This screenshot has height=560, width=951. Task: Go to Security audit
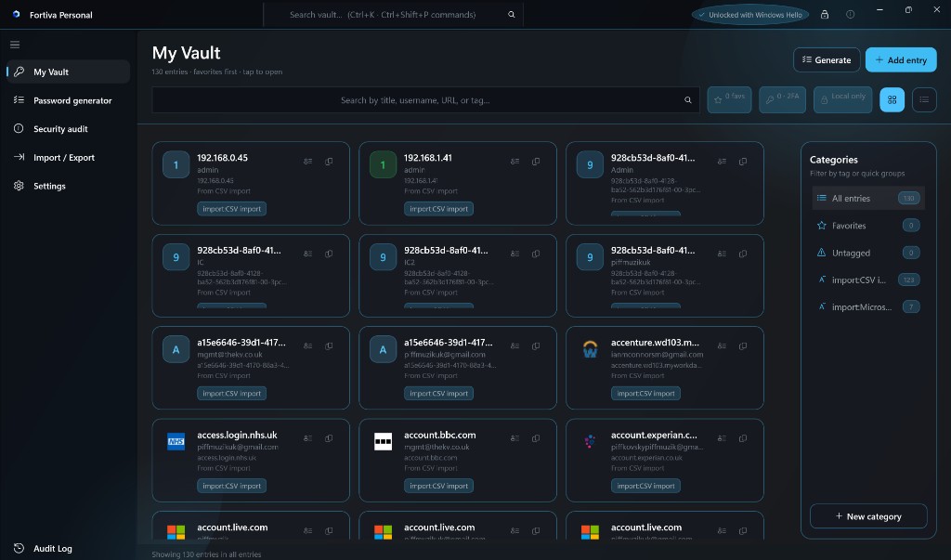(68, 129)
